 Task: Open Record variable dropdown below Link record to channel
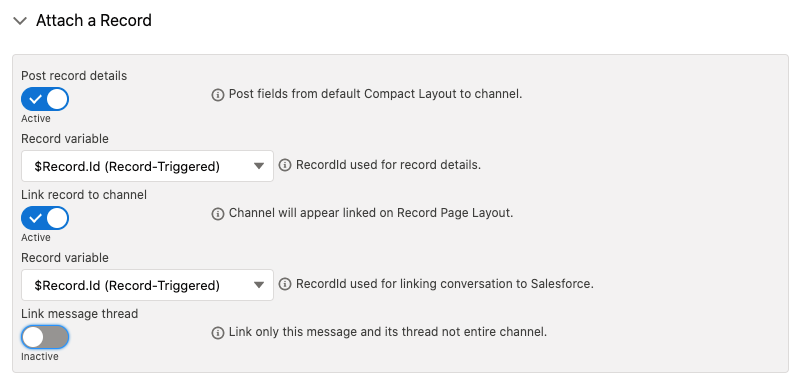147,285
